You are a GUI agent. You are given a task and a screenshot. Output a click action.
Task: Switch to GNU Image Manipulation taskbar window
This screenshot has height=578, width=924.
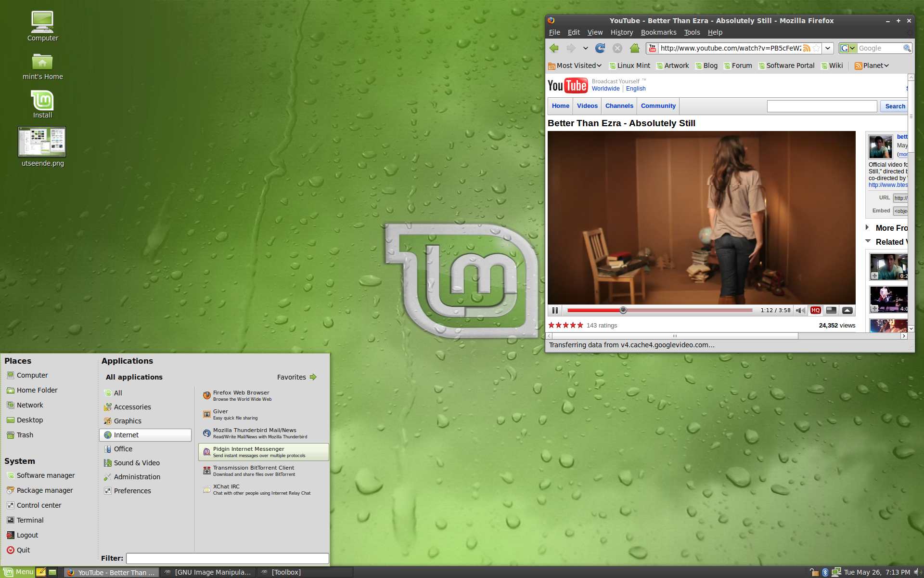(x=207, y=572)
